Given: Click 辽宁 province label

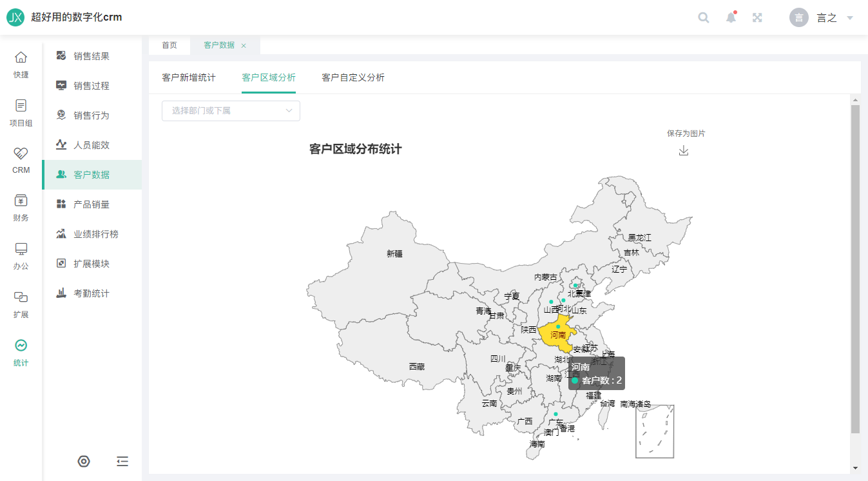Looking at the screenshot, I should 619,270.
